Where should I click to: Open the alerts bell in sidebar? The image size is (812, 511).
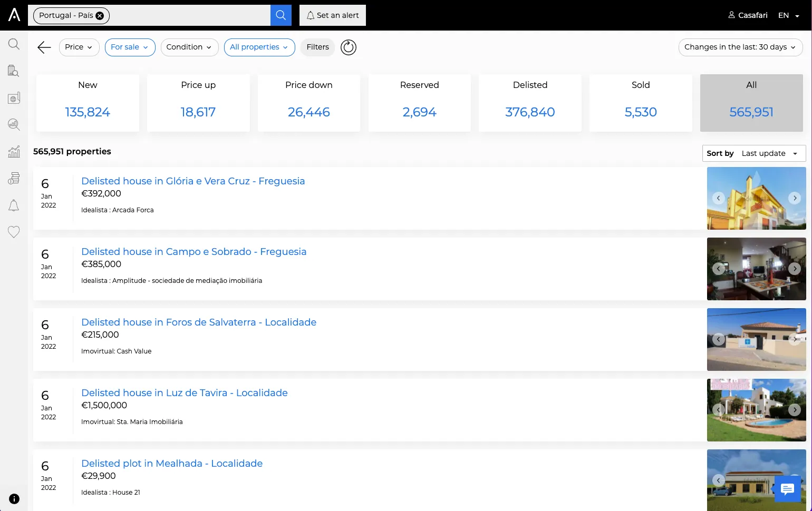[x=14, y=205]
